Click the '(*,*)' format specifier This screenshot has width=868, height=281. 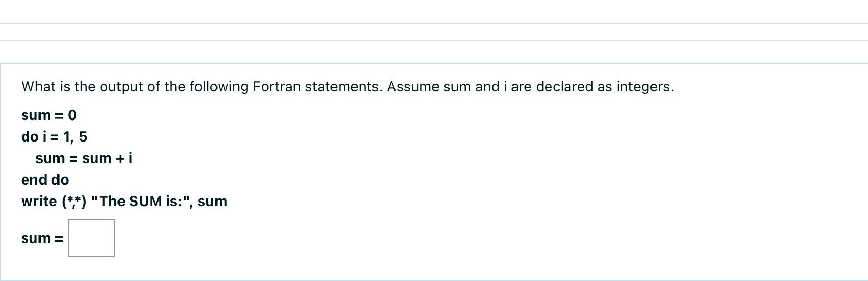point(74,202)
